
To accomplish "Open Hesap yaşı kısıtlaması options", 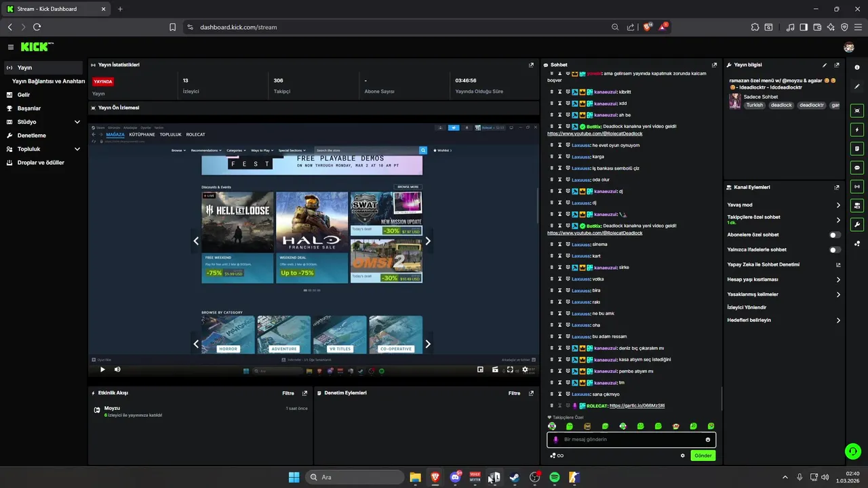I will [x=784, y=279].
